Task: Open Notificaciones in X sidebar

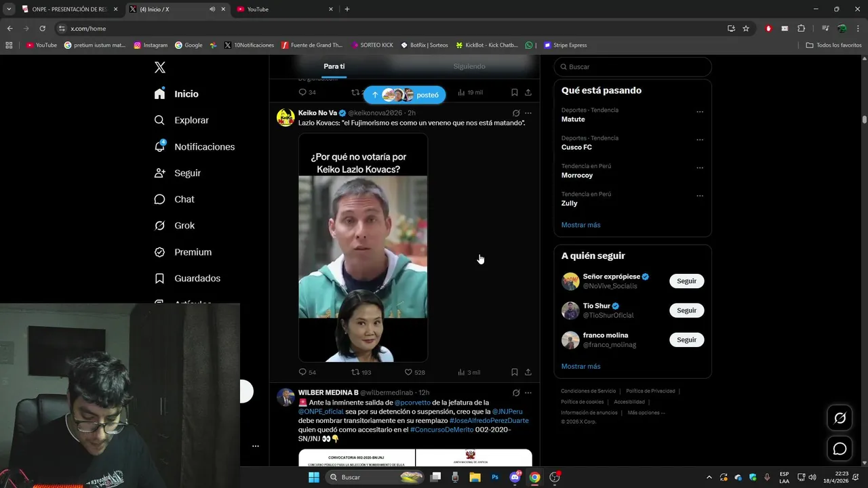Action: pyautogui.click(x=194, y=146)
